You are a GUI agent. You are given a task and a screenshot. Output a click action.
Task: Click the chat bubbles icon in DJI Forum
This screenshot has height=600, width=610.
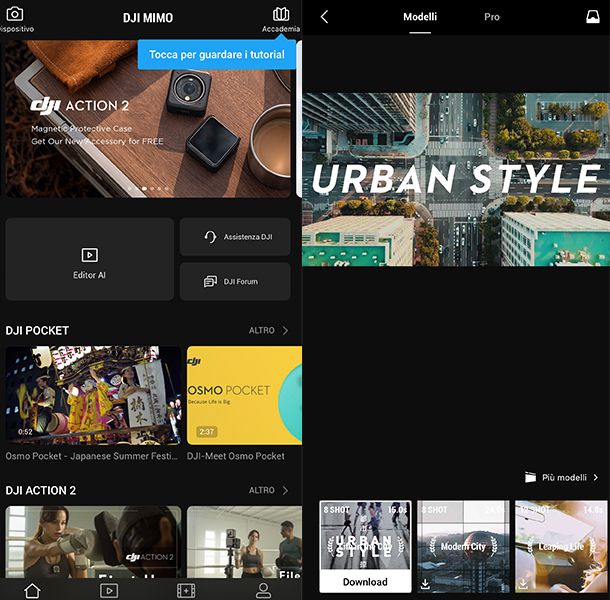(x=210, y=281)
